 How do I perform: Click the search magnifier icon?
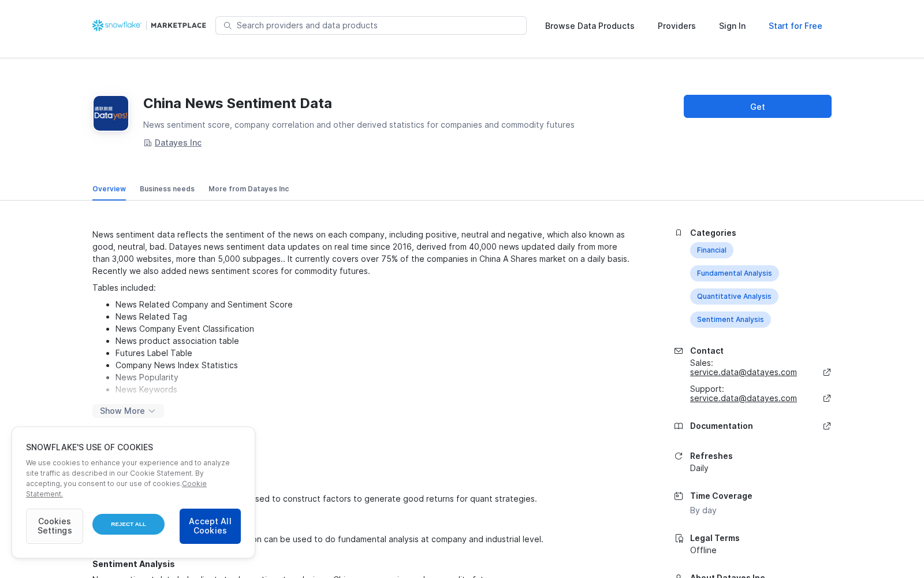click(x=228, y=25)
